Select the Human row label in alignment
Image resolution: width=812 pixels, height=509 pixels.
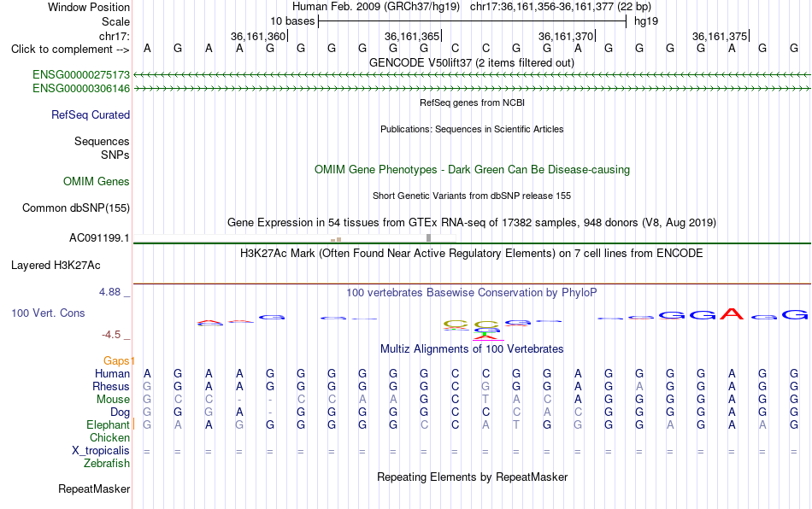point(112,373)
